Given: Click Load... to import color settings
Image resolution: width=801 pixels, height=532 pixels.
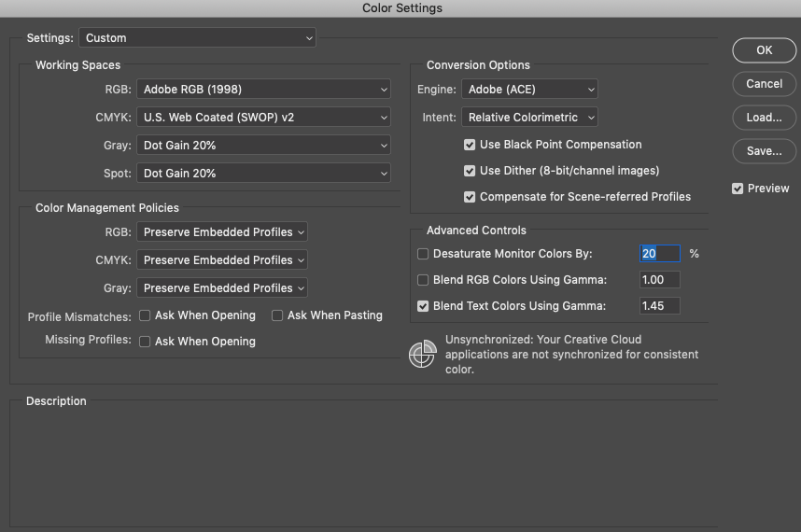Looking at the screenshot, I should 765,118.
